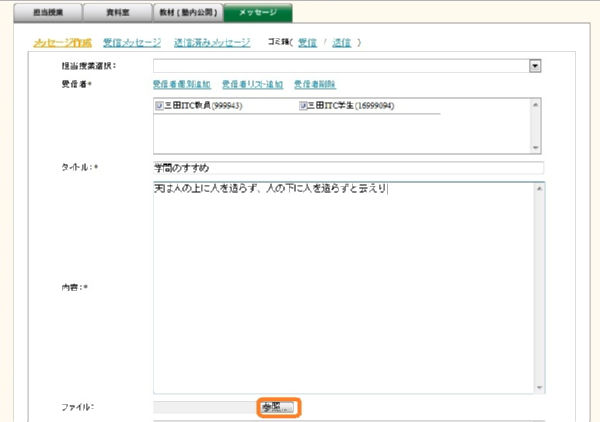Click the content area scrollbar down arrow

pyautogui.click(x=540, y=387)
